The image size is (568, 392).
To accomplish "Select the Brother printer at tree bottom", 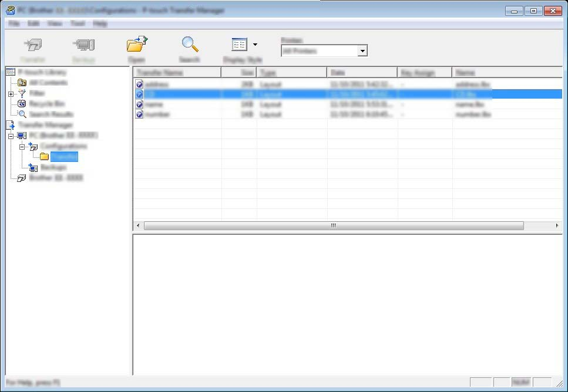I will click(x=56, y=178).
